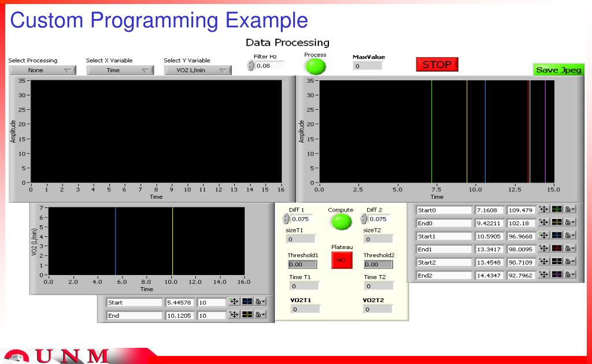Screen dimensions: 592x364
Task: Click the crosshair move icon for Start2 cursor
Action: point(543,261)
